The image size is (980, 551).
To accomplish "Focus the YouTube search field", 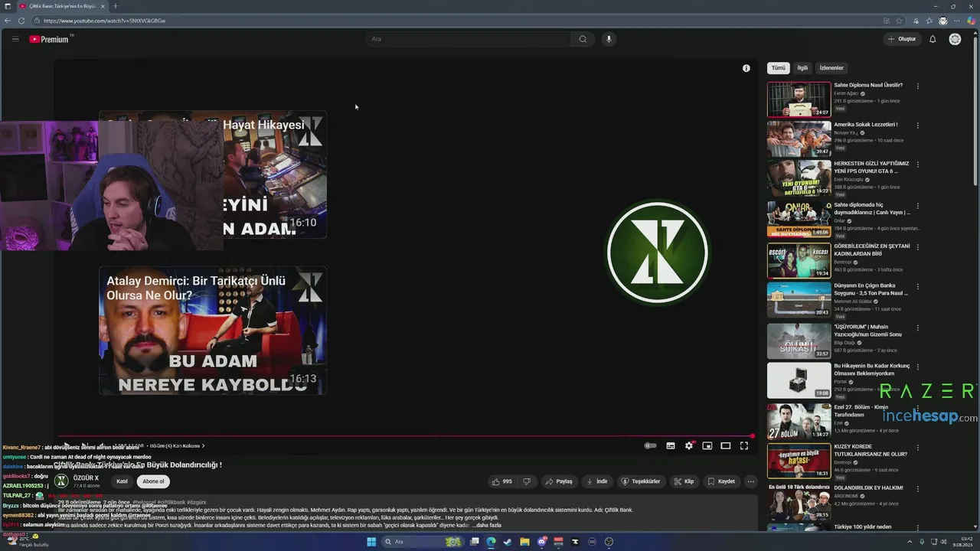I will (468, 39).
